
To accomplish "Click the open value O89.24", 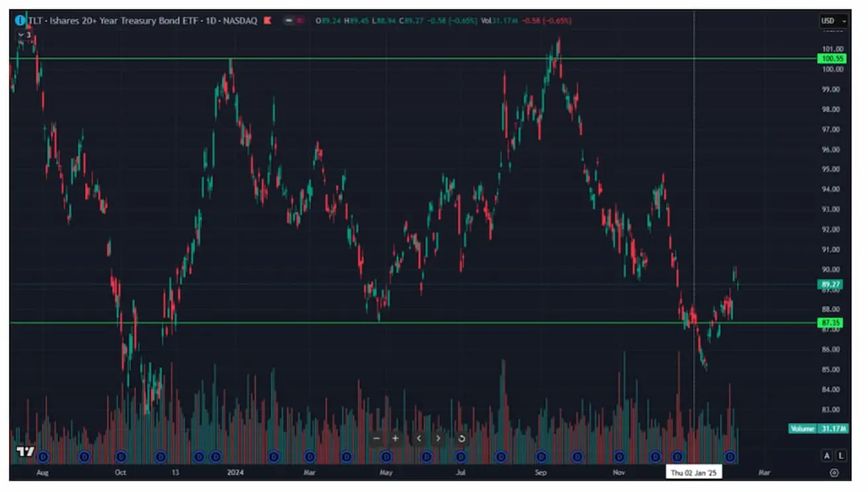I will (327, 21).
